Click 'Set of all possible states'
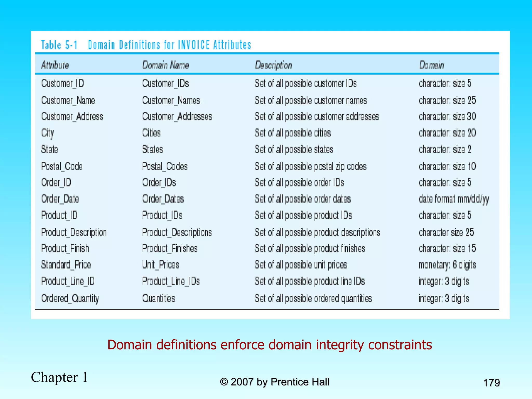 (294, 149)
